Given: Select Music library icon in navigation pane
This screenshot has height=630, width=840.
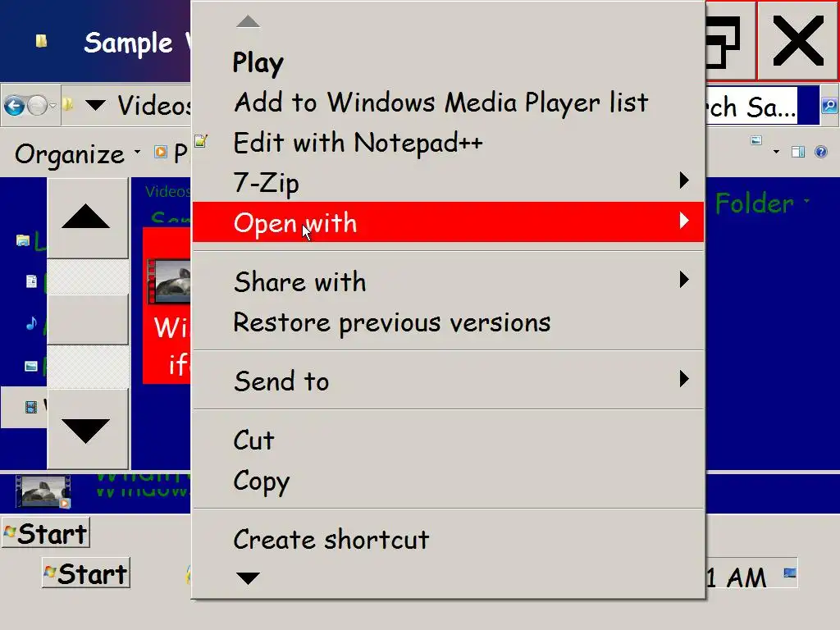Looking at the screenshot, I should [32, 323].
